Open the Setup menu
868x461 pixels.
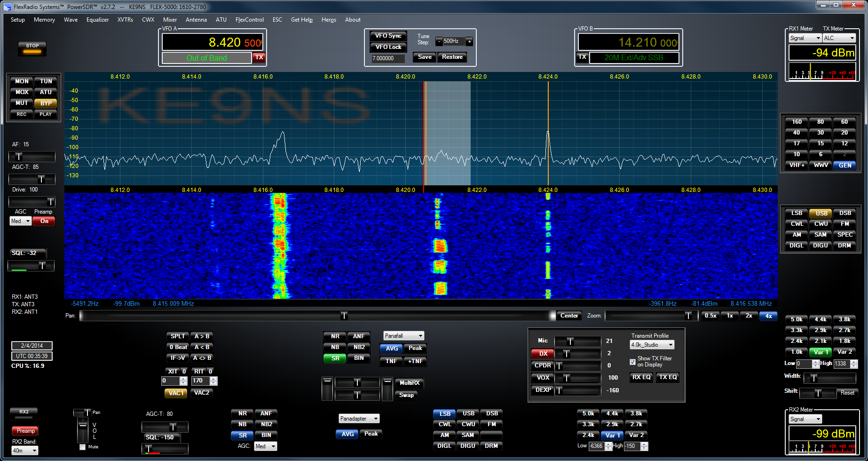tap(18, 20)
